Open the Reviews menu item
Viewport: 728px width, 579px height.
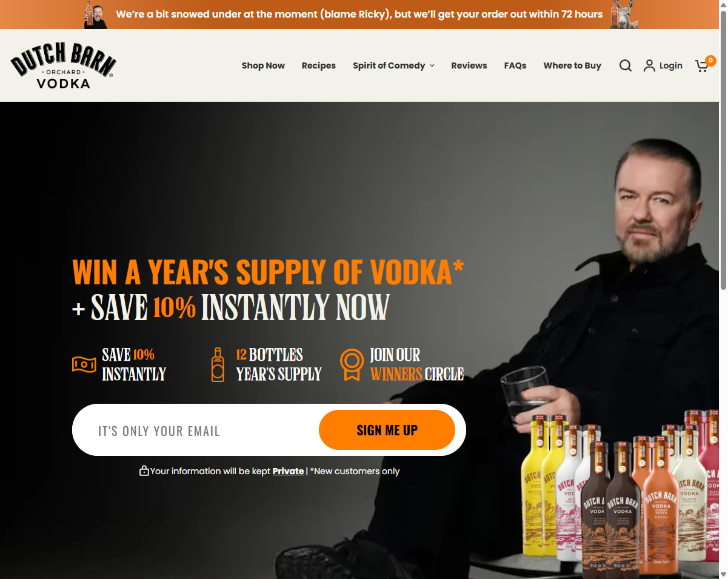coord(469,65)
